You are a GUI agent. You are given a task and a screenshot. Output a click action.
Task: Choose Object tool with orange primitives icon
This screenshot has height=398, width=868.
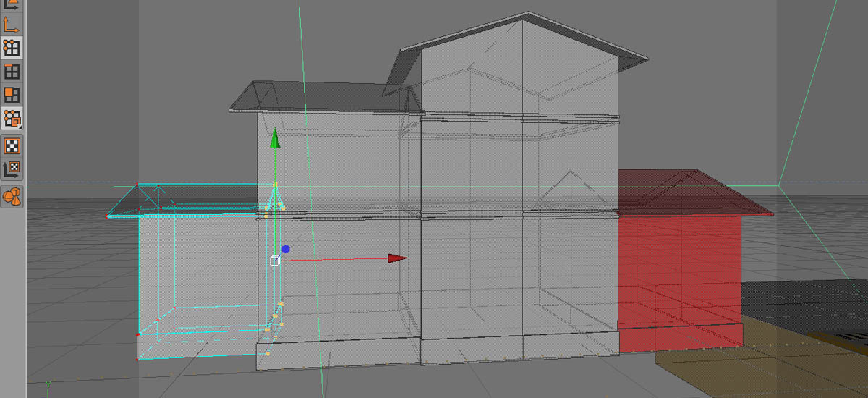click(12, 195)
